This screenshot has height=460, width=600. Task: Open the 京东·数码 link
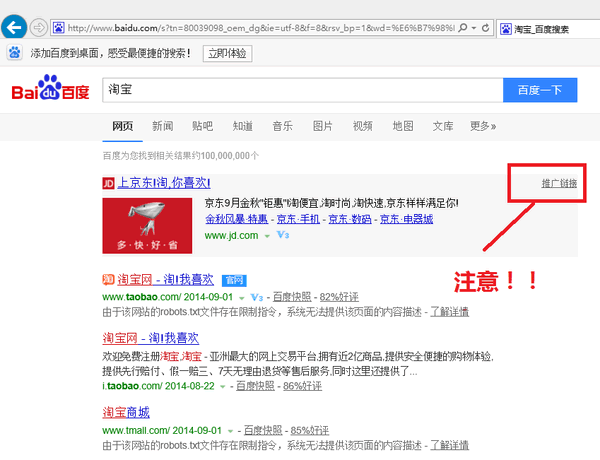point(350,219)
